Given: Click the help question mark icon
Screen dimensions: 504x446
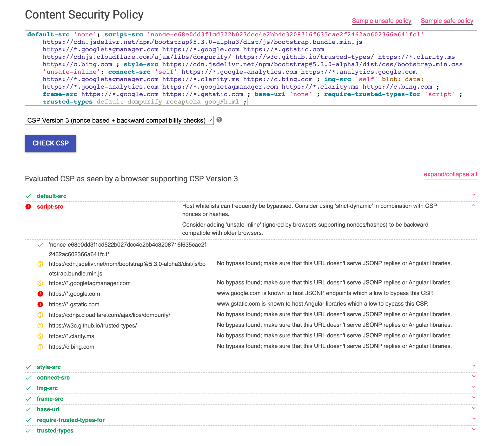Looking at the screenshot, I should tap(219, 120).
